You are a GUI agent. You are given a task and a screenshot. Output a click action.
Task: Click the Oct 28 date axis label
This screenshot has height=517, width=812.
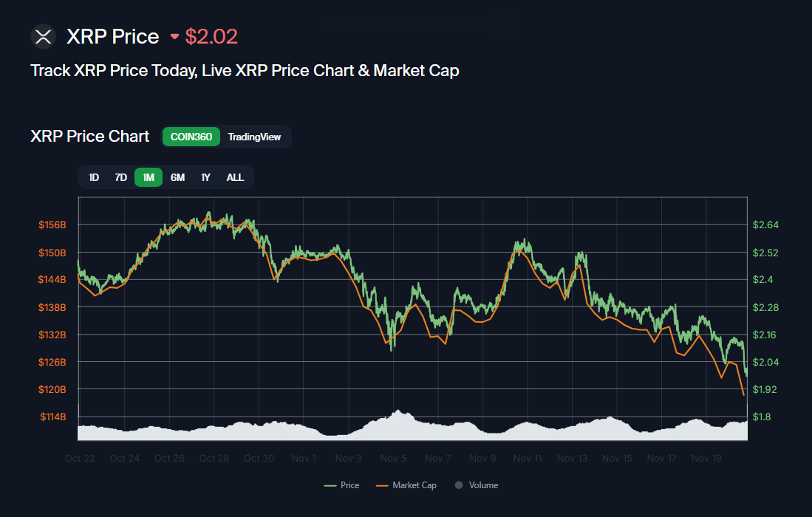click(214, 458)
